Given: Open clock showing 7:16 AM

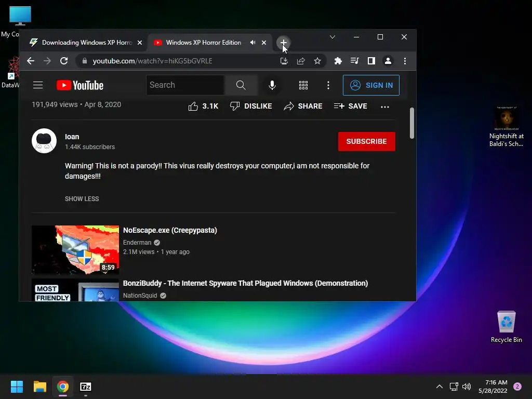Looking at the screenshot, I should coord(493,387).
